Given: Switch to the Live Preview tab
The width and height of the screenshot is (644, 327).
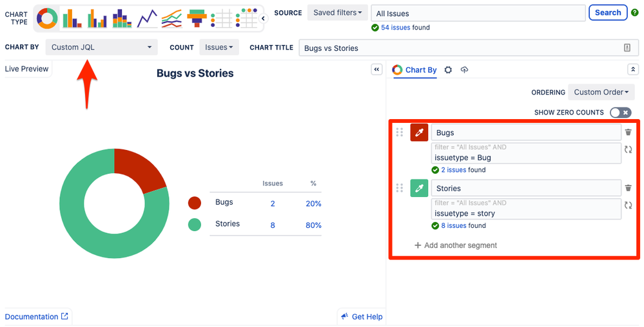Looking at the screenshot, I should (x=26, y=69).
